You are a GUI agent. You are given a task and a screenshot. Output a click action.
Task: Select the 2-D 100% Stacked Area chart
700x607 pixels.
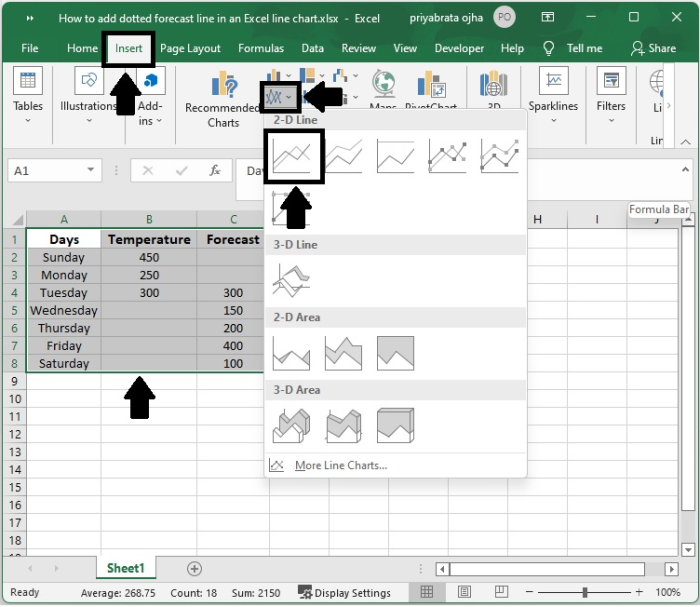pos(396,353)
